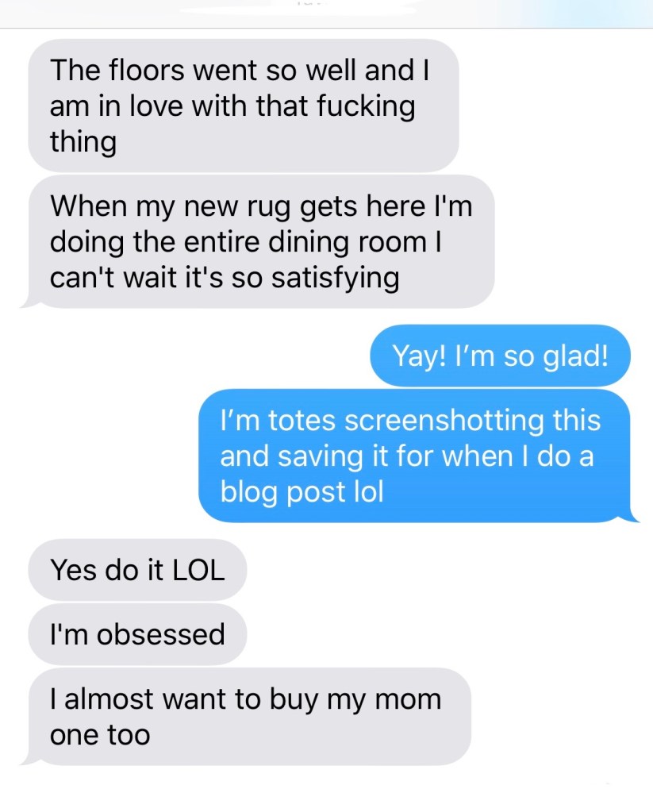Click the word 'blog' in the blue message
The image size is (653, 812).
(248, 492)
